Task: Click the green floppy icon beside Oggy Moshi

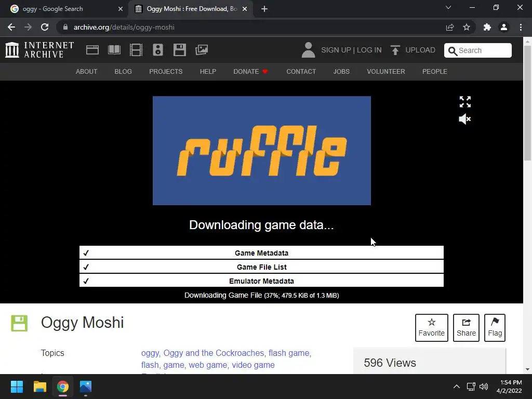Action: [x=19, y=323]
